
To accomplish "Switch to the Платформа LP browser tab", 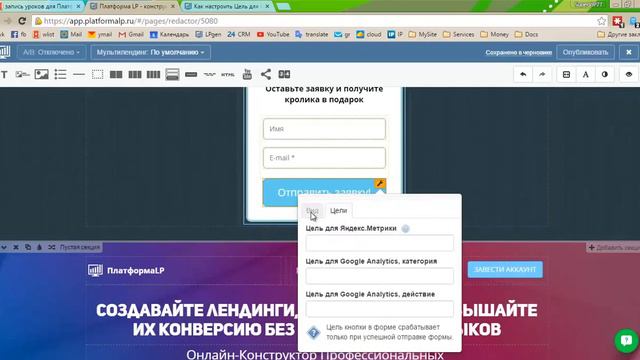I will click(x=132, y=7).
